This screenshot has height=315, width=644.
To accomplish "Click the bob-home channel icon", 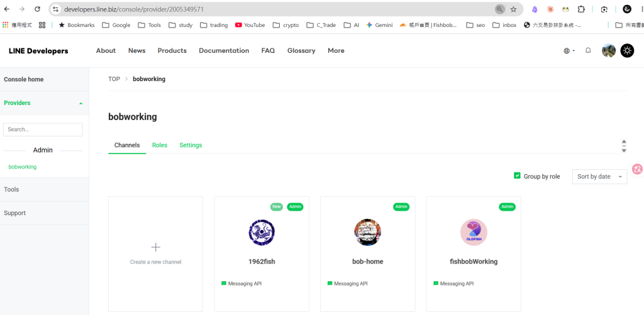I will (367, 233).
